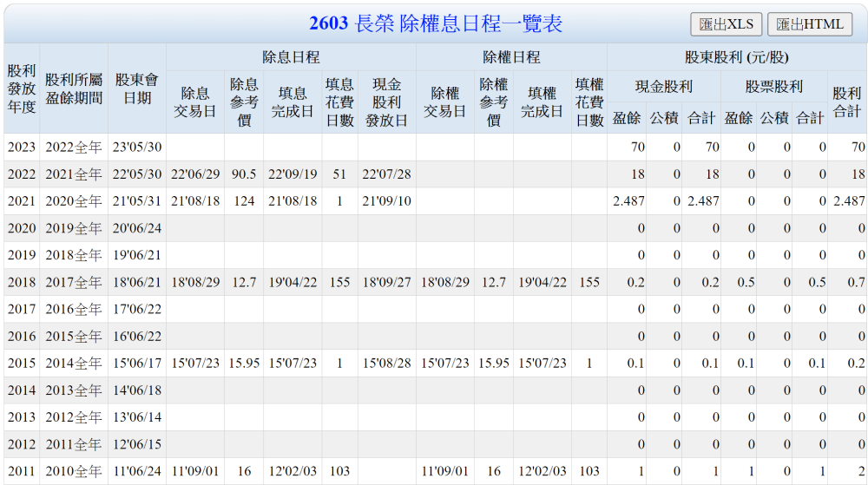Select the 2015全年 earnings period cell

pos(74,337)
